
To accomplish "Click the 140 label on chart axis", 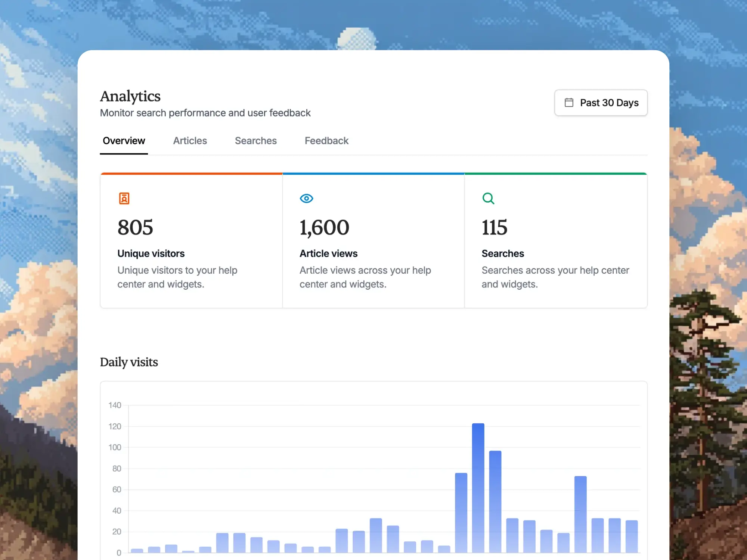I will pyautogui.click(x=115, y=405).
